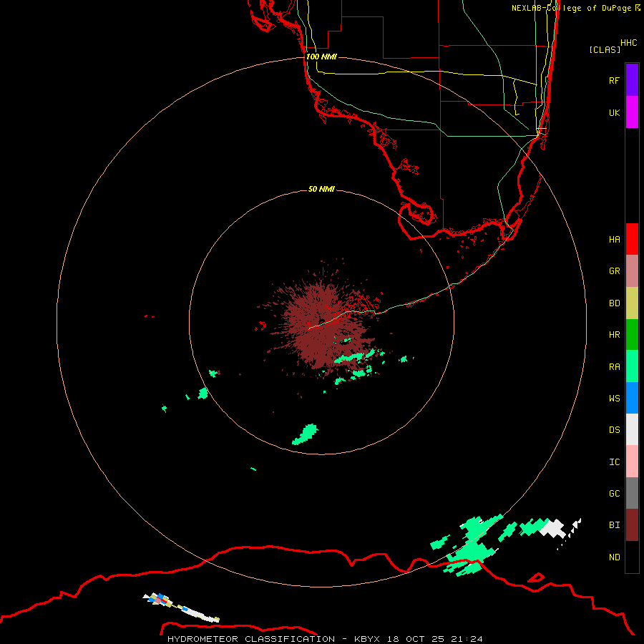Click the GC legend label
The image size is (644, 644).
614,494
